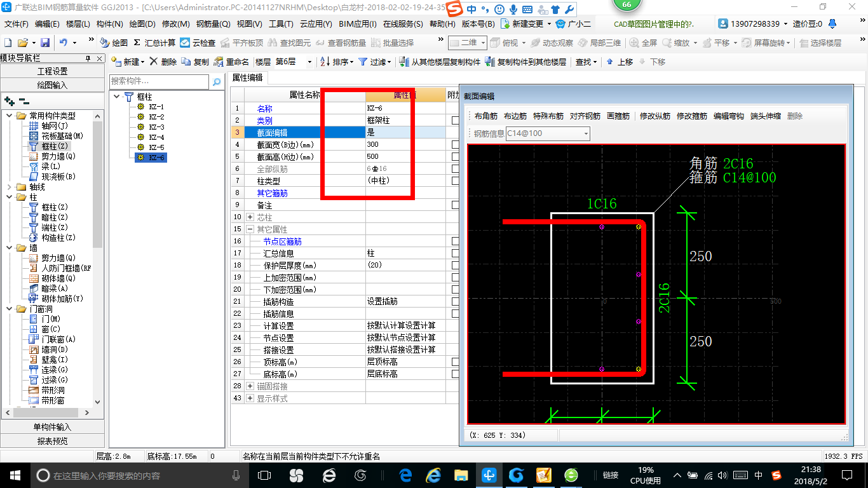868x488 pixels.
Task: Select 暗柱(Z) under the 柱 folder
Action: point(50,217)
